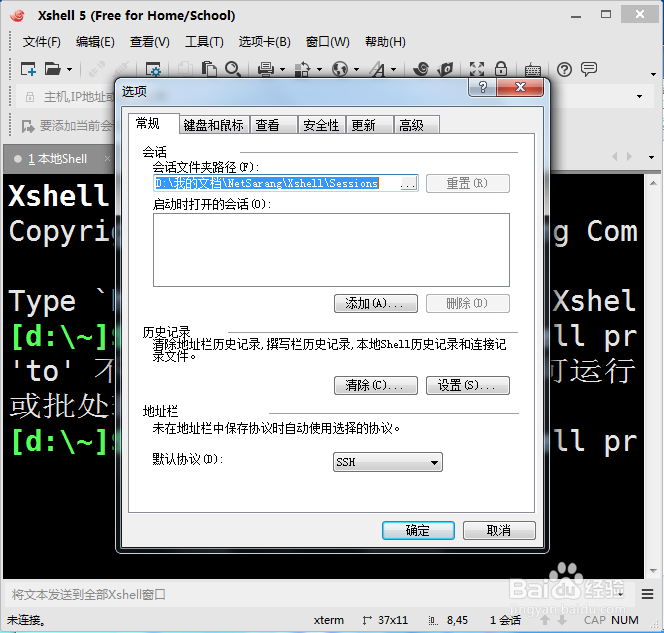The width and height of the screenshot is (664, 633).
Task: Click the Print icon in toolbar
Action: coord(266,69)
